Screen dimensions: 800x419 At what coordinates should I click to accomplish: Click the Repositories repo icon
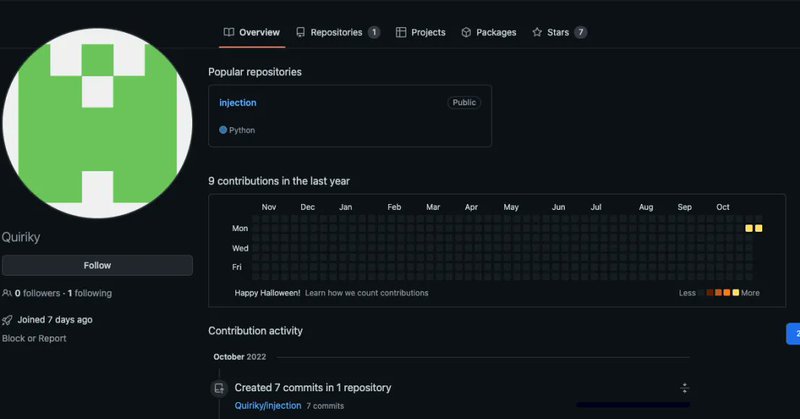tap(301, 32)
